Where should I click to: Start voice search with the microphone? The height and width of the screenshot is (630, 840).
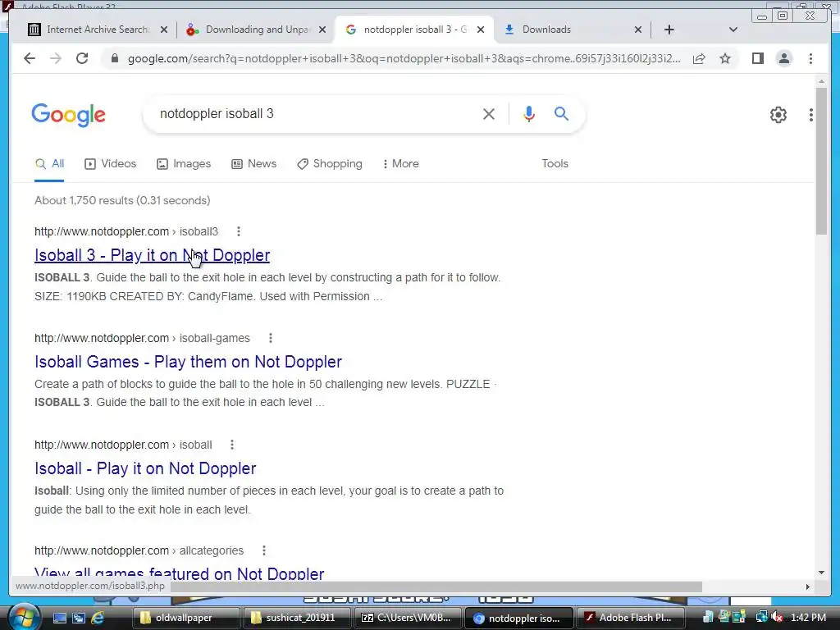click(x=529, y=114)
